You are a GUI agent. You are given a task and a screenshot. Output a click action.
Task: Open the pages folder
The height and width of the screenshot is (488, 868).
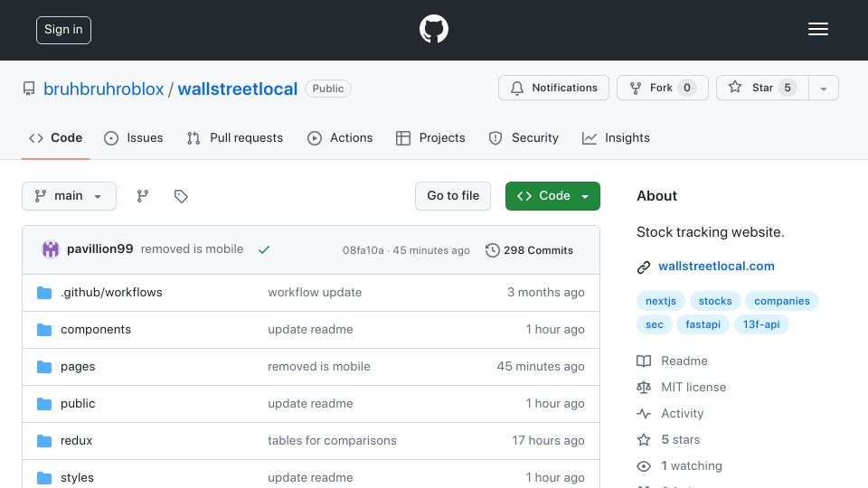[78, 366]
